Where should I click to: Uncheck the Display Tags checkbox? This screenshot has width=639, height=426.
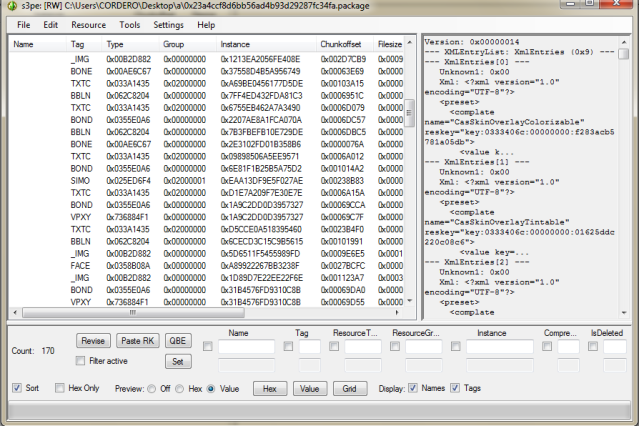tap(457, 388)
